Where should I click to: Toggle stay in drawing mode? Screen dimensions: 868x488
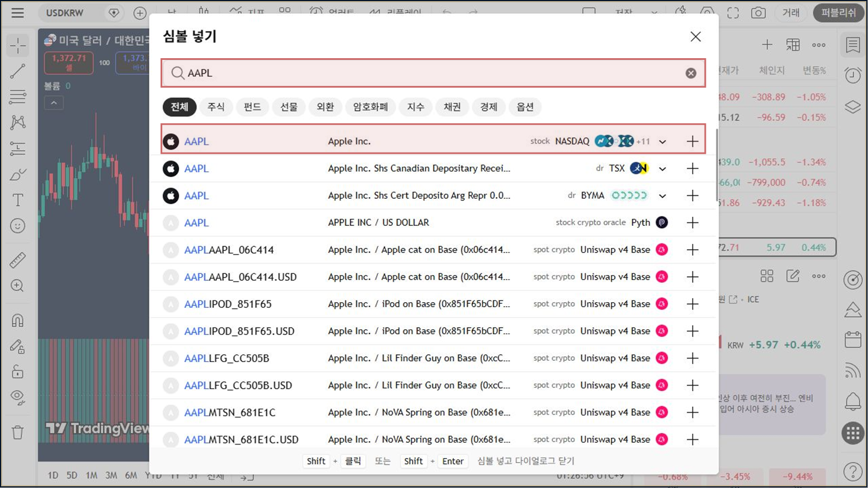(18, 346)
